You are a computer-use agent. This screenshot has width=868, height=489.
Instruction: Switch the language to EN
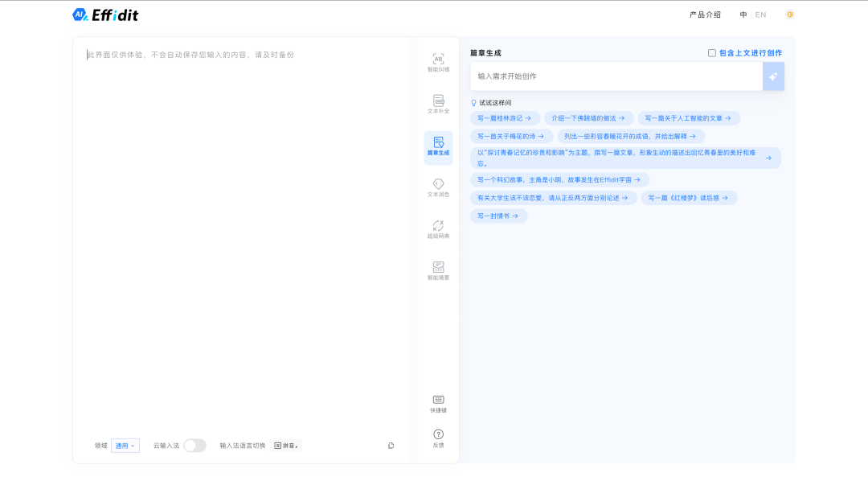(760, 14)
